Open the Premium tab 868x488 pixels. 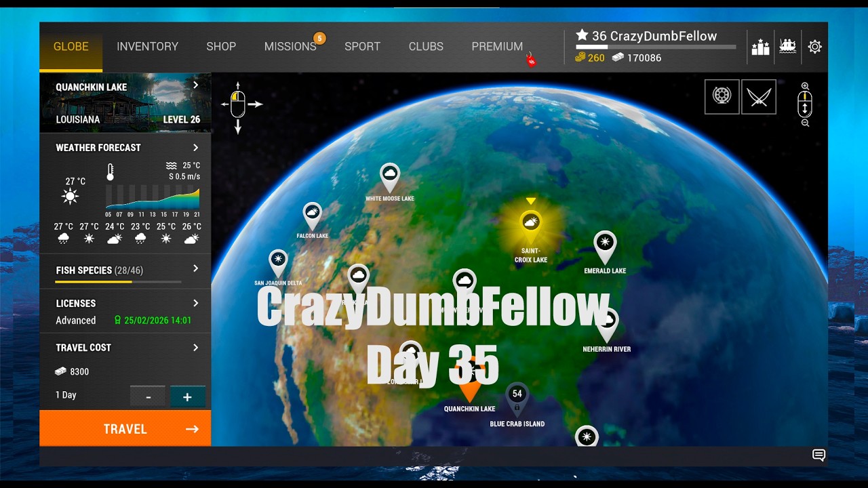click(x=497, y=47)
